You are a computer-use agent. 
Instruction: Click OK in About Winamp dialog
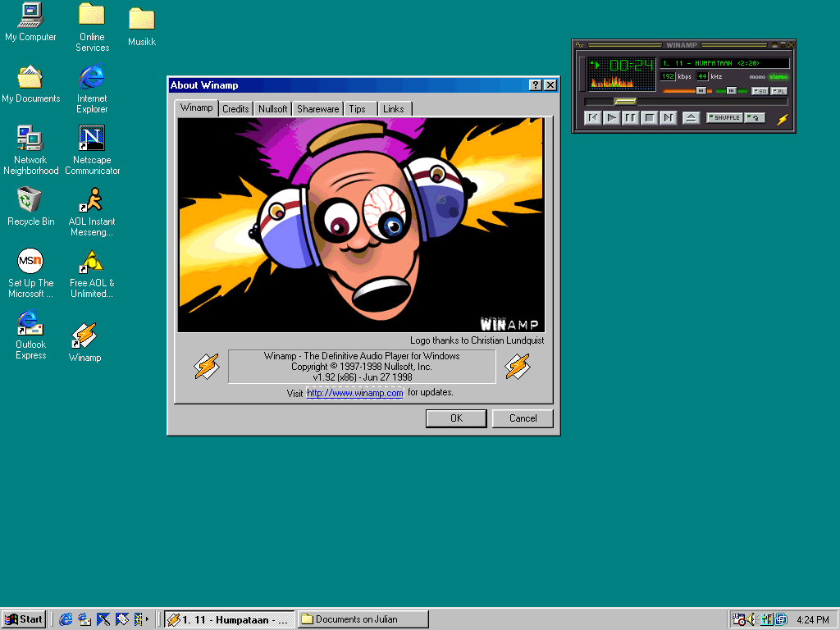(x=456, y=418)
